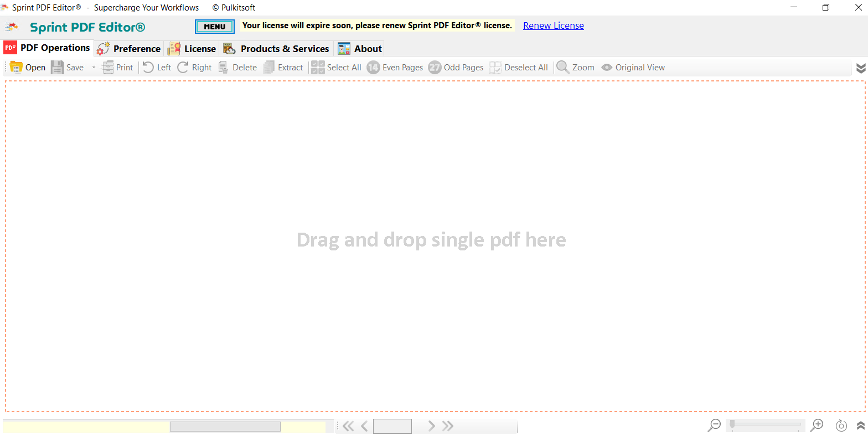Click the zoom level slider
This screenshot has height=436, width=868.
coord(765,425)
